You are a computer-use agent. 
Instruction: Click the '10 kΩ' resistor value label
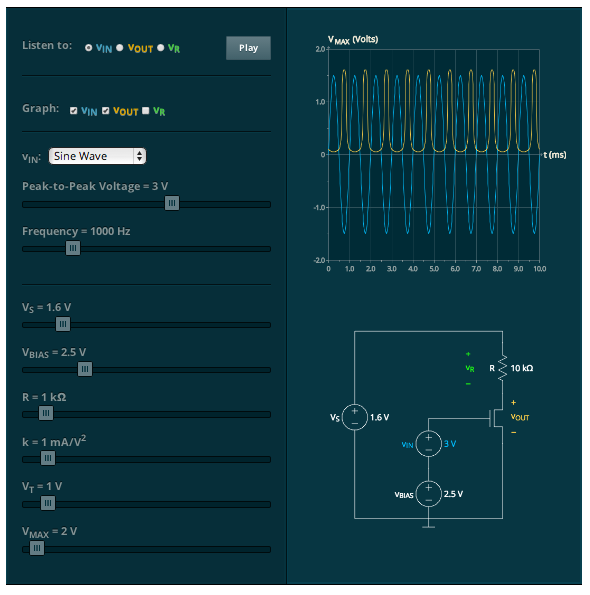522,368
